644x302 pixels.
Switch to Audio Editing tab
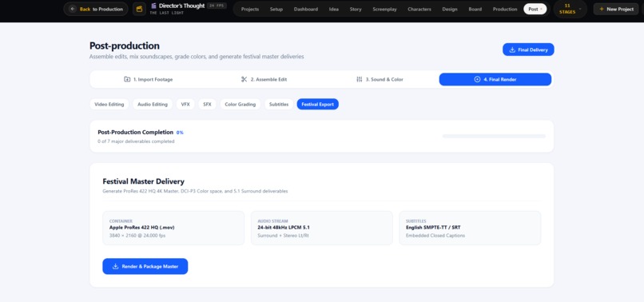click(153, 105)
